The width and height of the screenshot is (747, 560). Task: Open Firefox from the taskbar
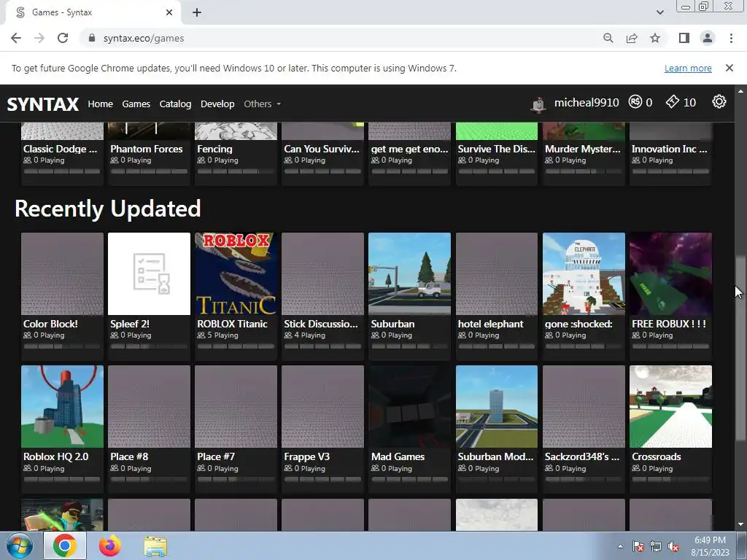(109, 545)
